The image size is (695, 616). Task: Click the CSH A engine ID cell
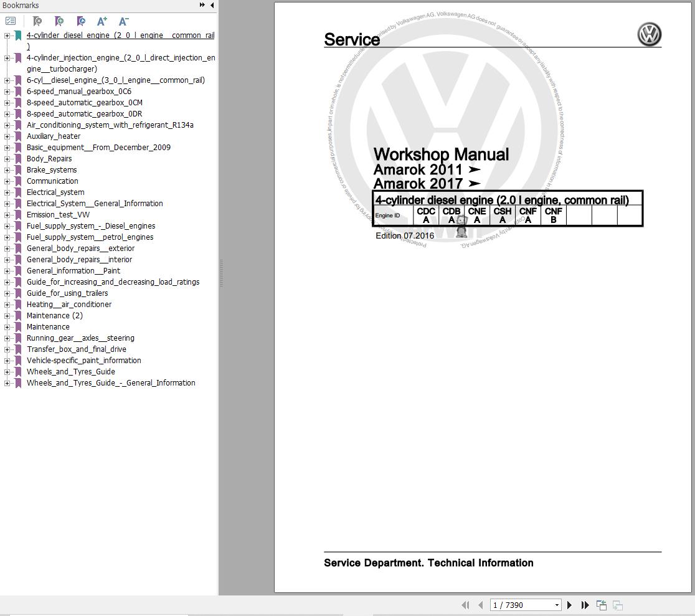click(502, 216)
